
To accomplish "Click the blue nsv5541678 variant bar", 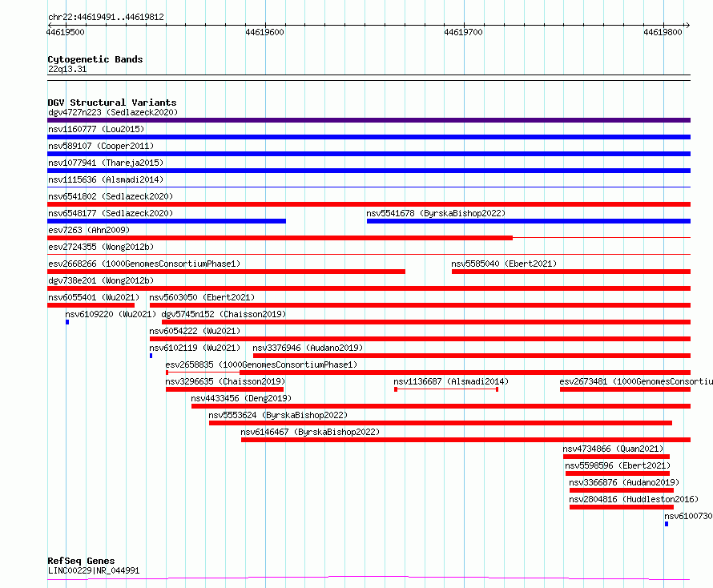I will pos(529,221).
